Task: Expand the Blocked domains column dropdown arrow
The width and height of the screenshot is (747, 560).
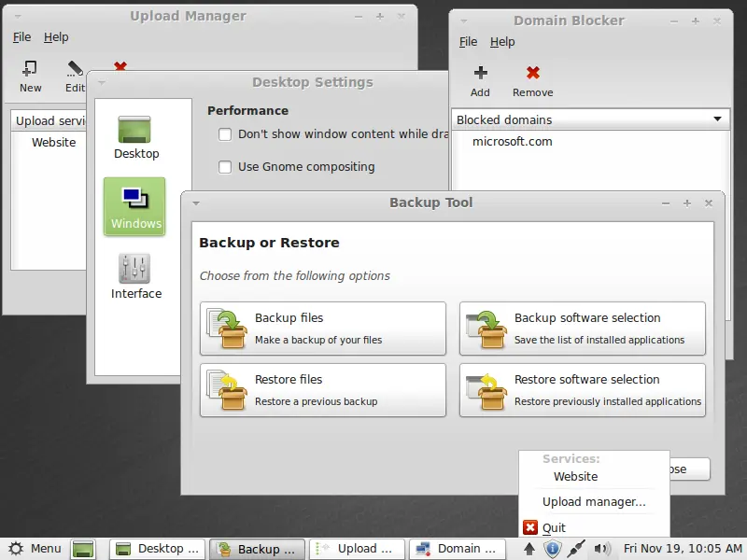Action: [717, 119]
